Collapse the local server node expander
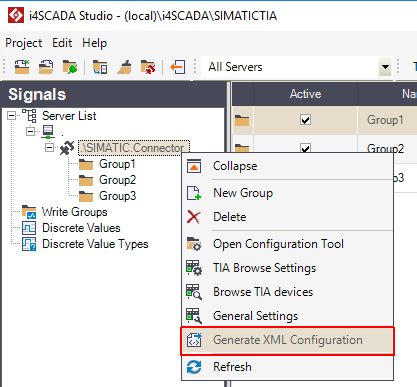Image resolution: width=417 pixels, height=387 pixels. tap(30, 132)
